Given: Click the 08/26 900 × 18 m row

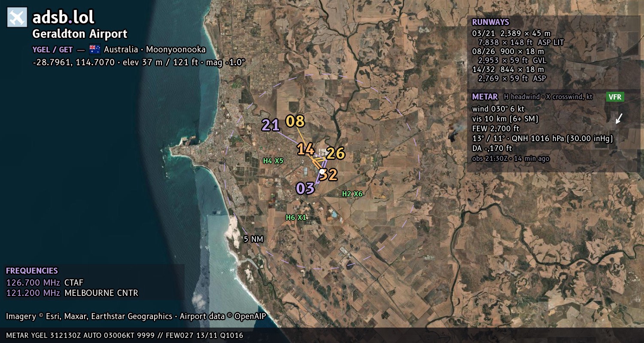Looking at the screenshot, I should tap(508, 51).
